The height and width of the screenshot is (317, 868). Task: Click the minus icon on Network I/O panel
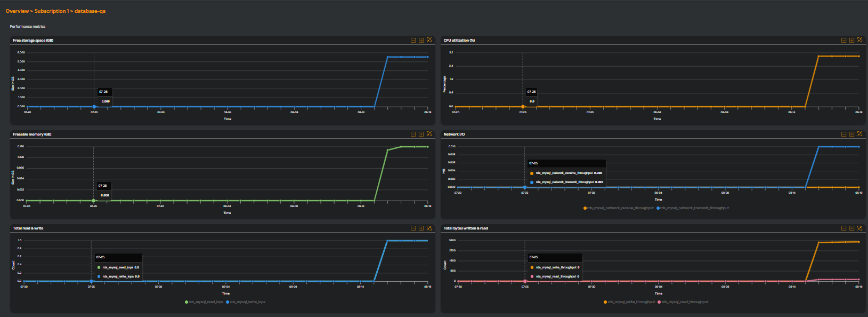point(843,134)
